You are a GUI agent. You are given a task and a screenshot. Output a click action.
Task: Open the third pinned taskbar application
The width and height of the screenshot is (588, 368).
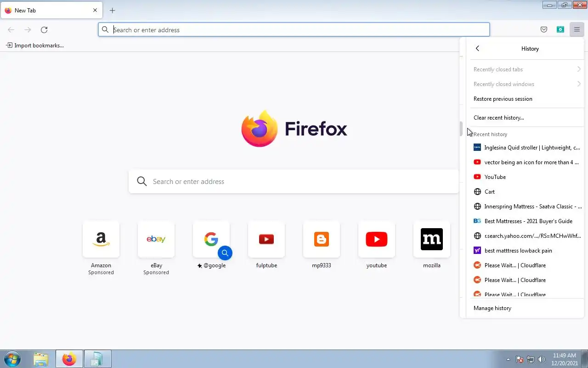pos(97,359)
